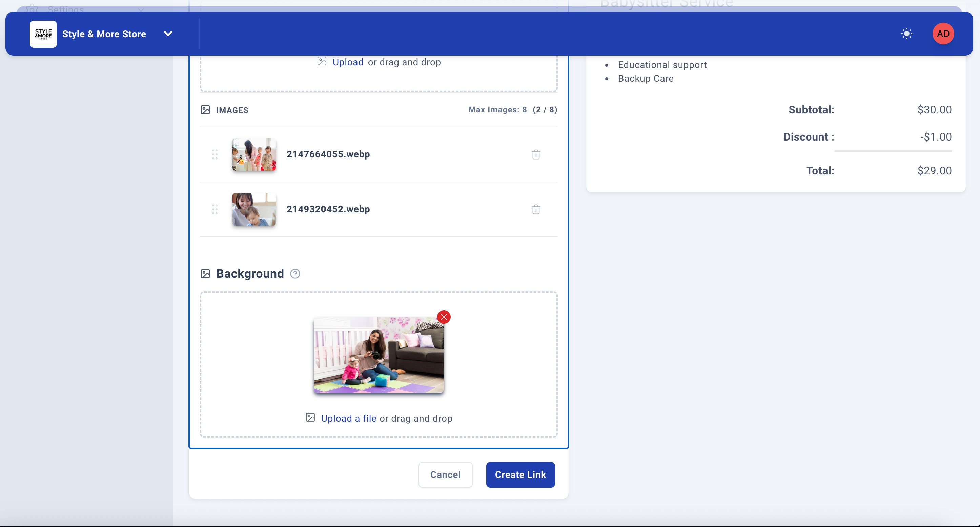
Task: Click the Style & More Store name
Action: coord(104,34)
